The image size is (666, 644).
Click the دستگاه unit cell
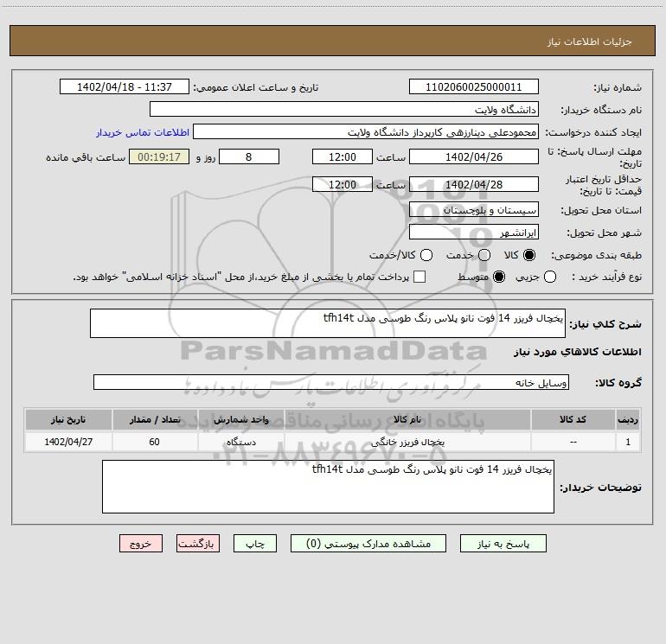click(240, 442)
